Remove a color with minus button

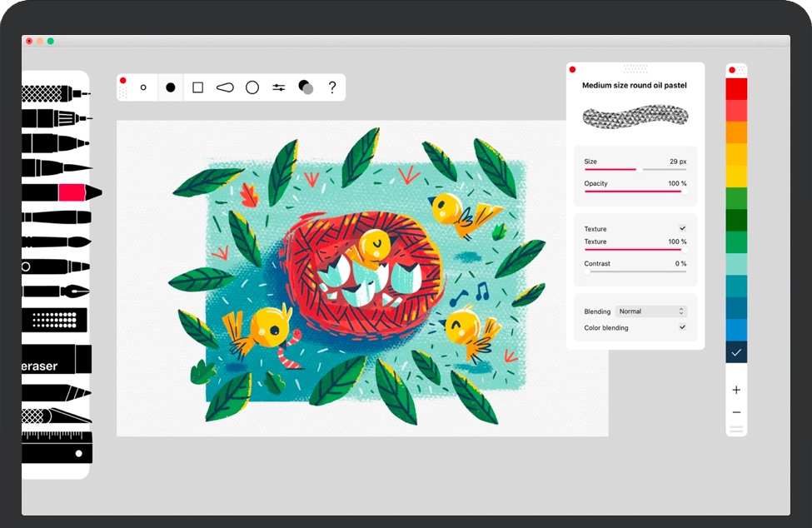(736, 412)
